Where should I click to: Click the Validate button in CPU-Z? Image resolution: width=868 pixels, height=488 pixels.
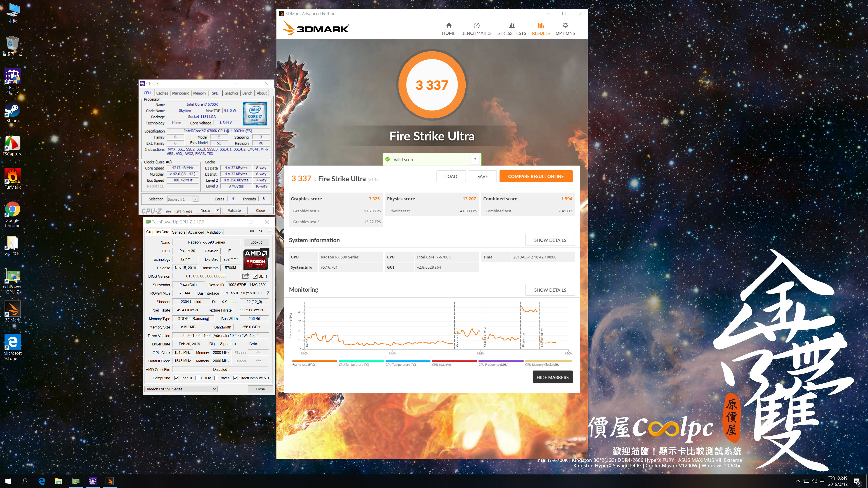[x=234, y=211]
